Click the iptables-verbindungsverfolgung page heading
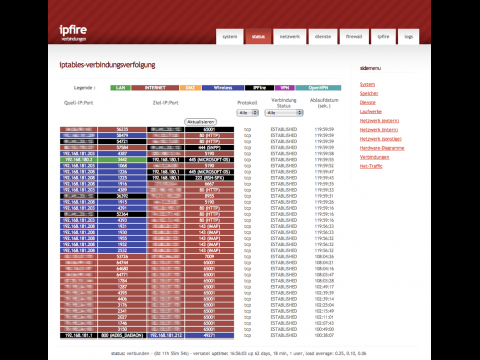This screenshot has width=480, height=360. [107, 65]
